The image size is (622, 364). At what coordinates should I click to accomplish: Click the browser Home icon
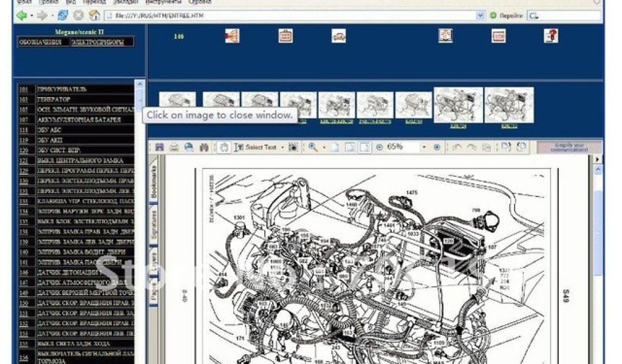[x=94, y=16]
